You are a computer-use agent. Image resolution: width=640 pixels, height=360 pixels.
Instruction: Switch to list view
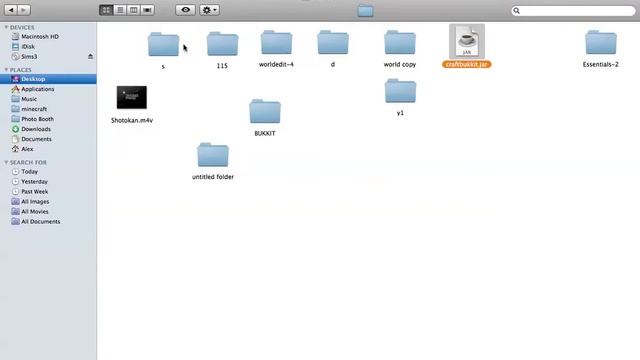(120, 10)
